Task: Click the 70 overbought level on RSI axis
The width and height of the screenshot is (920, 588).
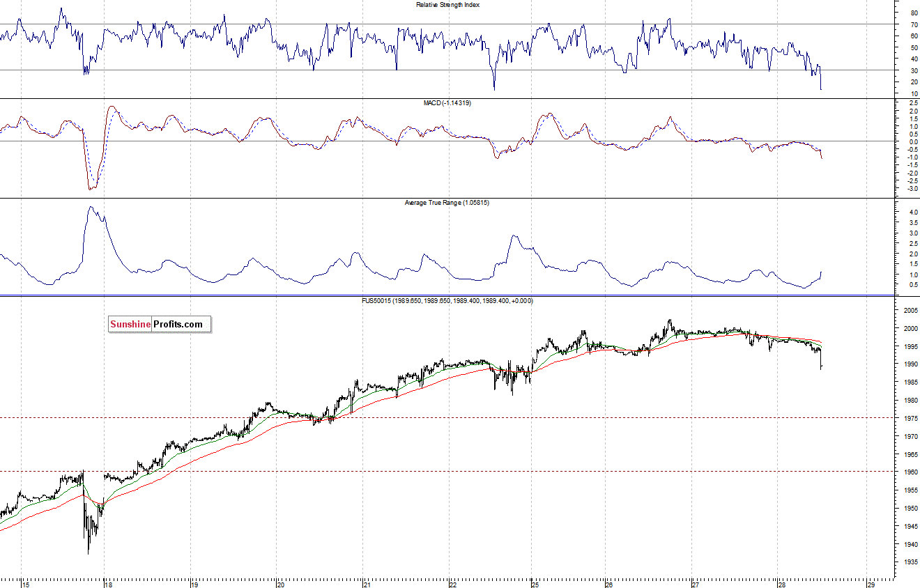Action: 914,24
